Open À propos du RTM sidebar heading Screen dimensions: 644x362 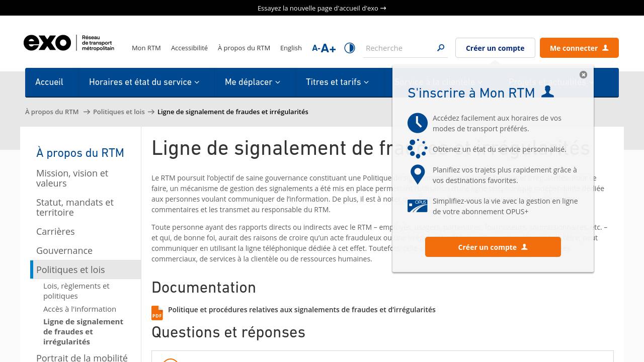tap(80, 153)
